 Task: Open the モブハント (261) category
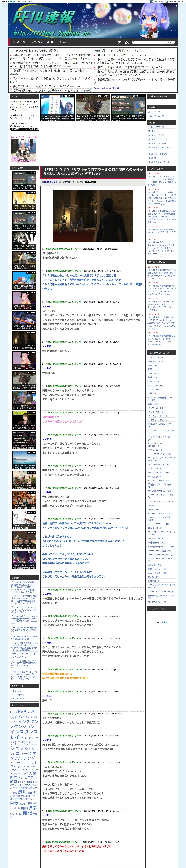pyautogui.click(x=156, y=468)
